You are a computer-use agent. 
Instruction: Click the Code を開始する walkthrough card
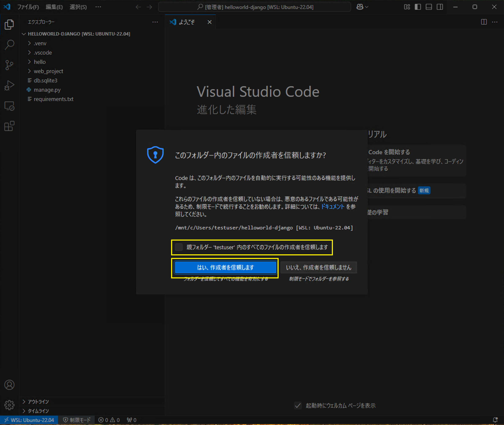point(417,161)
